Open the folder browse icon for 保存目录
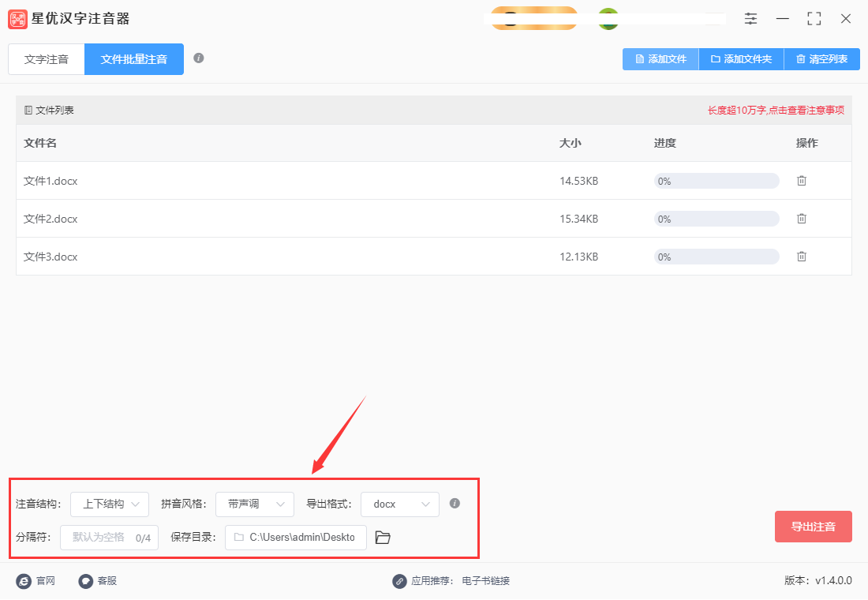This screenshot has height=600, width=868. 383,538
